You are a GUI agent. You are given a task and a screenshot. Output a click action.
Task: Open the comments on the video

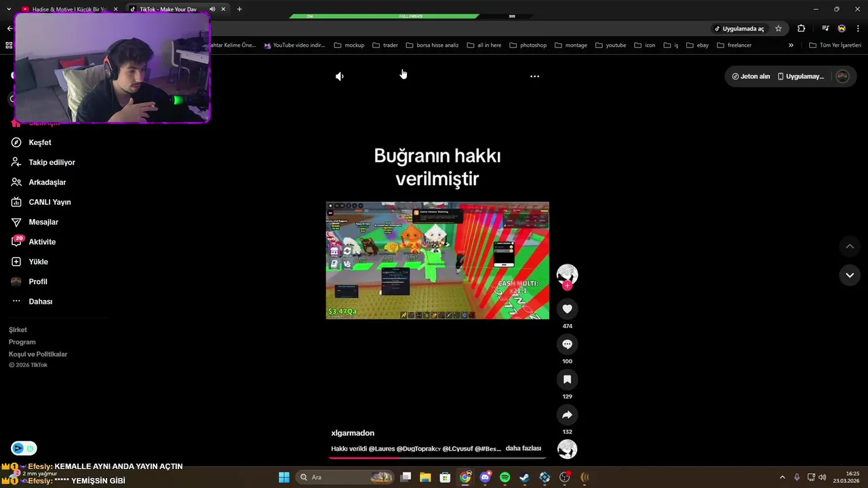(568, 344)
